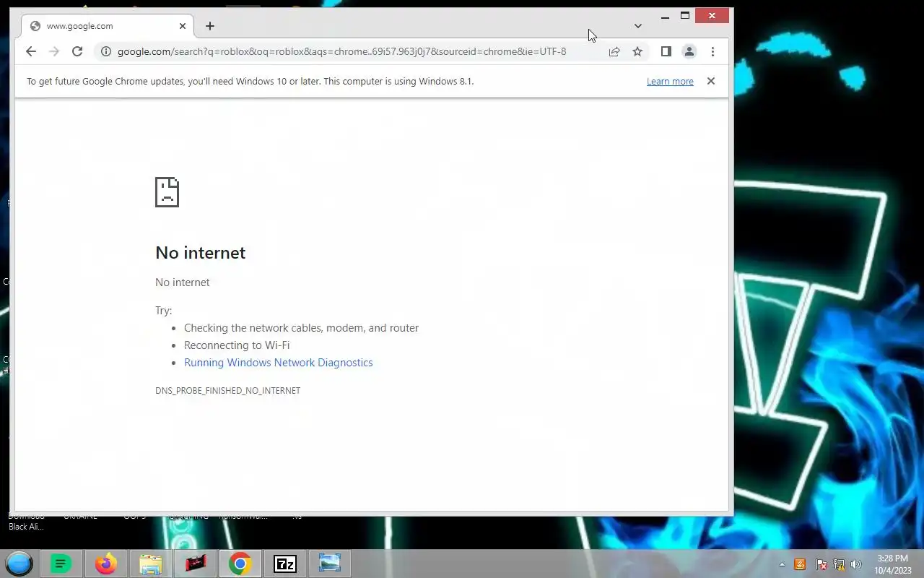Screen dimensions: 924x578
Task: Click the Windows 8.1 update notice text
Action: pos(250,82)
